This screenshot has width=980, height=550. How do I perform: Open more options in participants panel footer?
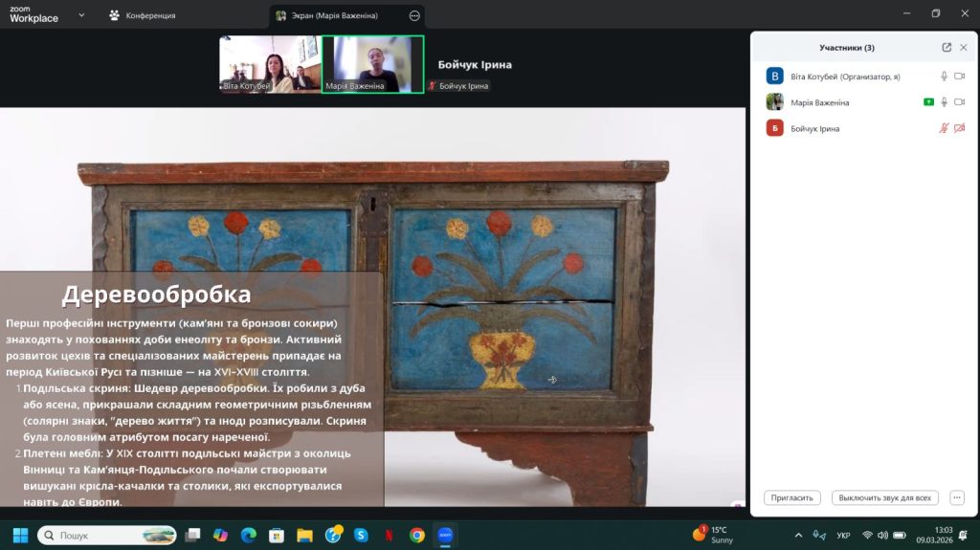coord(957,497)
